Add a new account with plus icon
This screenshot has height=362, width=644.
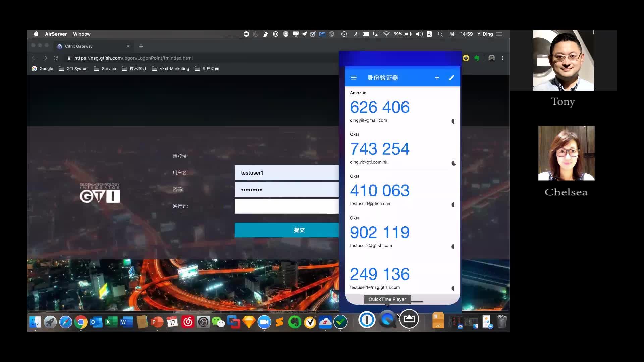[437, 78]
